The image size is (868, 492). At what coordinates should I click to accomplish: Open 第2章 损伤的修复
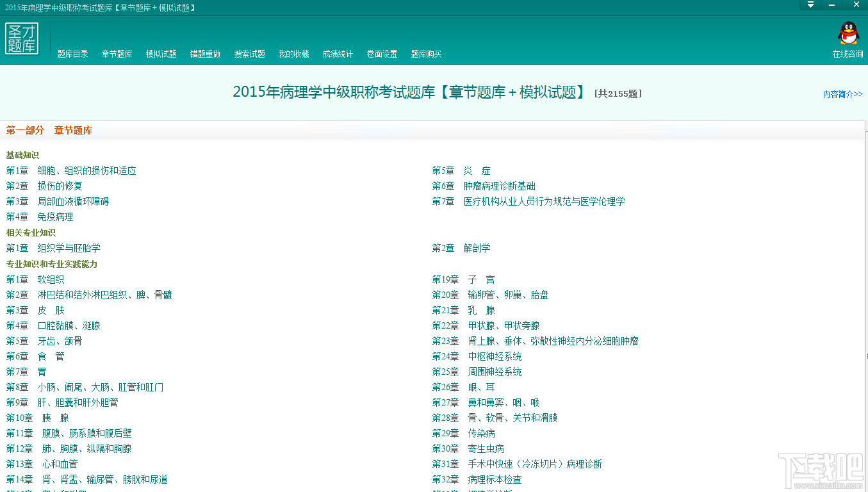44,186
